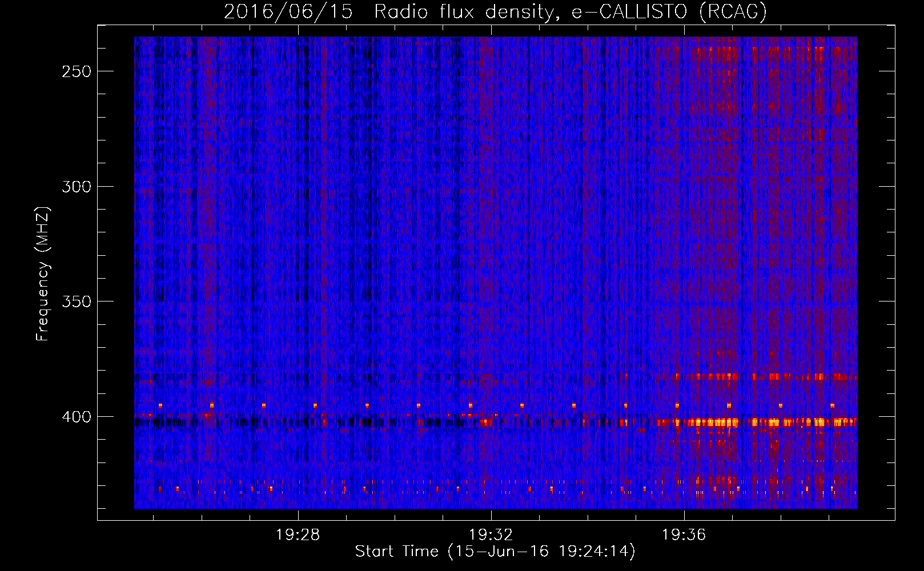Click the 350 frequency tick label

77,301
